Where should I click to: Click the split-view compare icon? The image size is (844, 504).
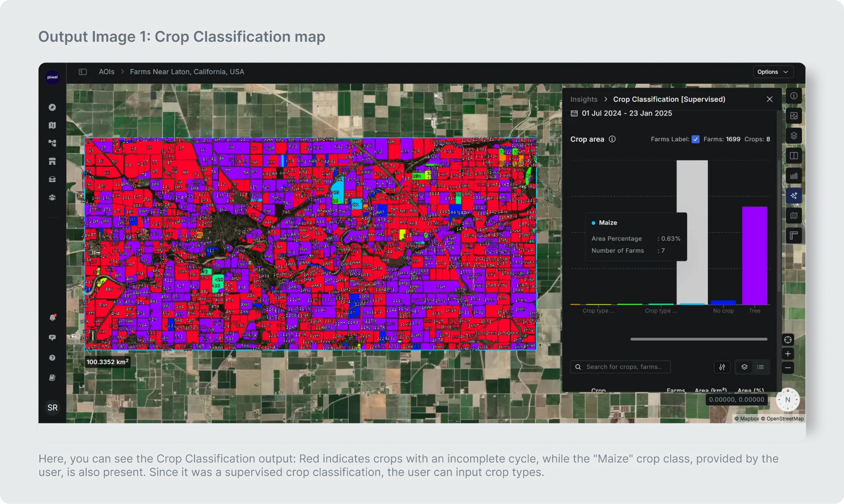[x=794, y=156]
